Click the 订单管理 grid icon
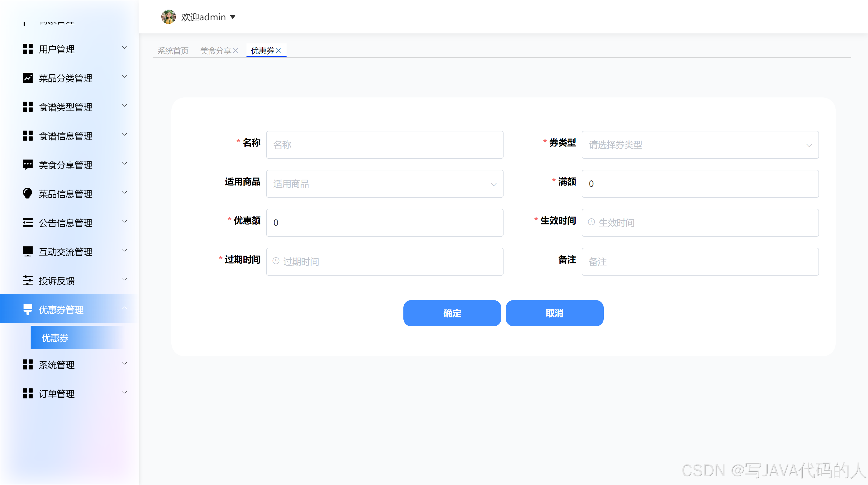Image resolution: width=868 pixels, height=485 pixels. (28, 394)
